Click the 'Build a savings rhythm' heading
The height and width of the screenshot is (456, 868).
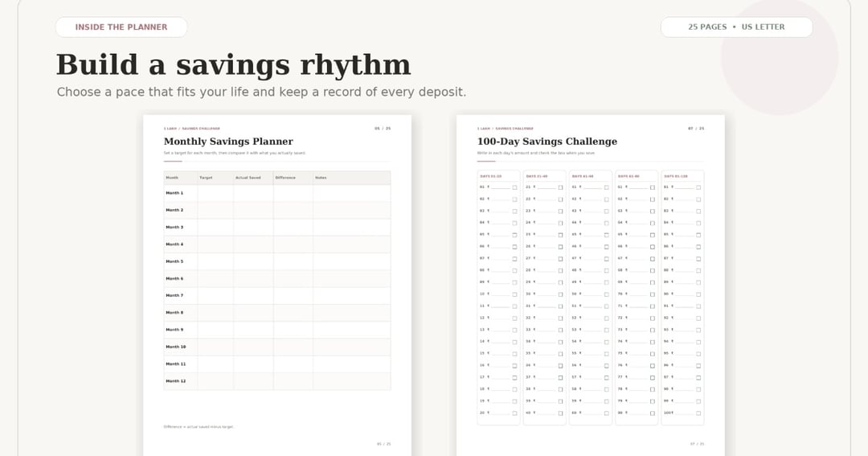[234, 64]
